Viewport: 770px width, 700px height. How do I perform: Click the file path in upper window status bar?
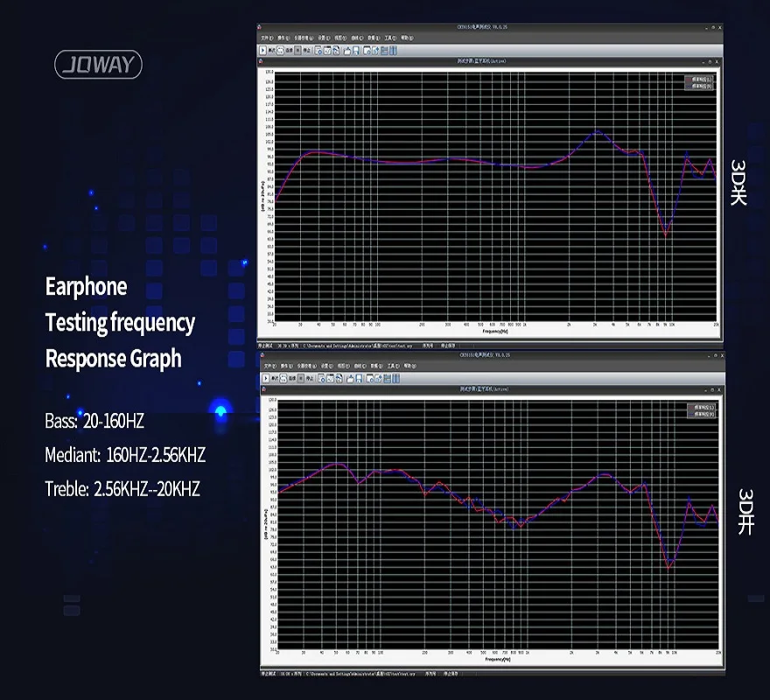(357, 346)
